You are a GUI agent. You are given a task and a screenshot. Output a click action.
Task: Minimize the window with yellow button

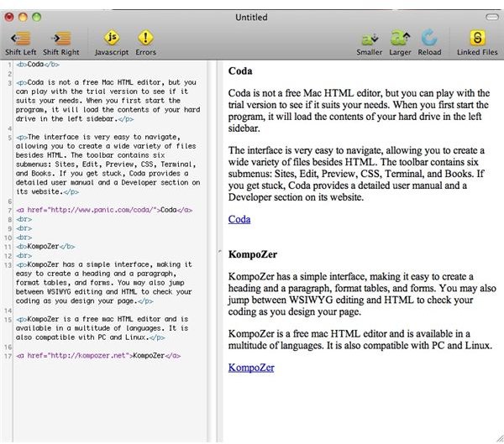23,17
